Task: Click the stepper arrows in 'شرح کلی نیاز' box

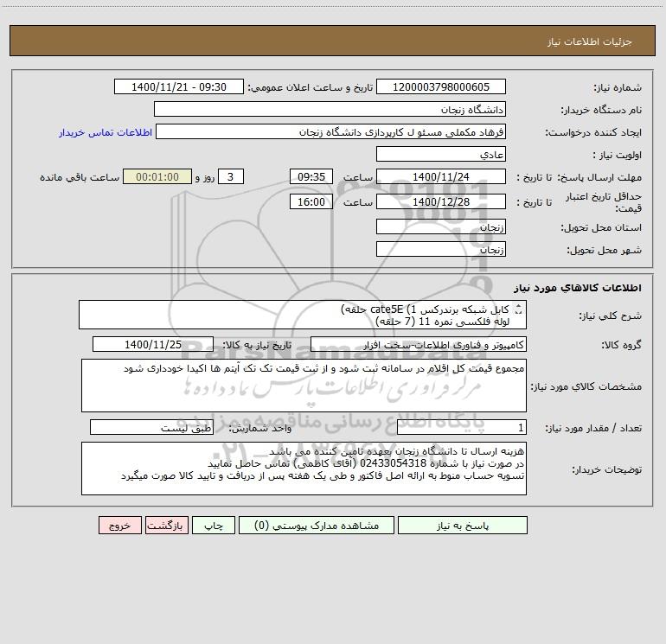Action: [518, 310]
